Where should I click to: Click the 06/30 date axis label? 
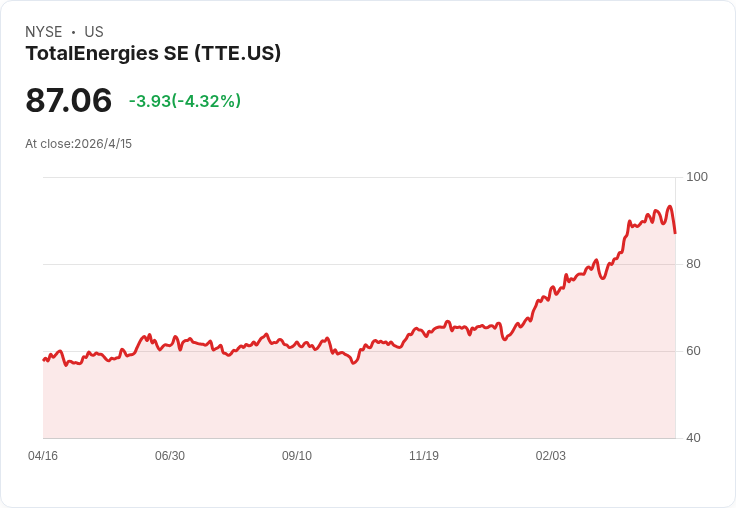(x=170, y=455)
